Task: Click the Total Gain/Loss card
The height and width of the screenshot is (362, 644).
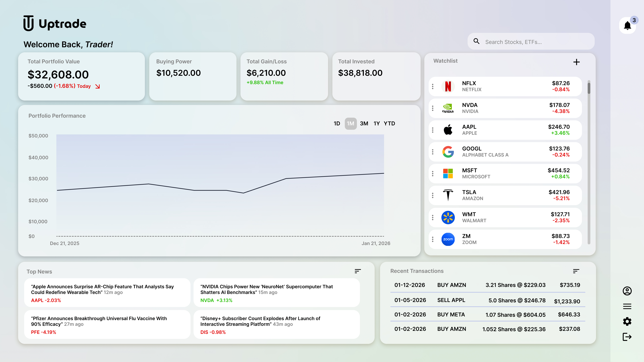Action: [x=284, y=76]
